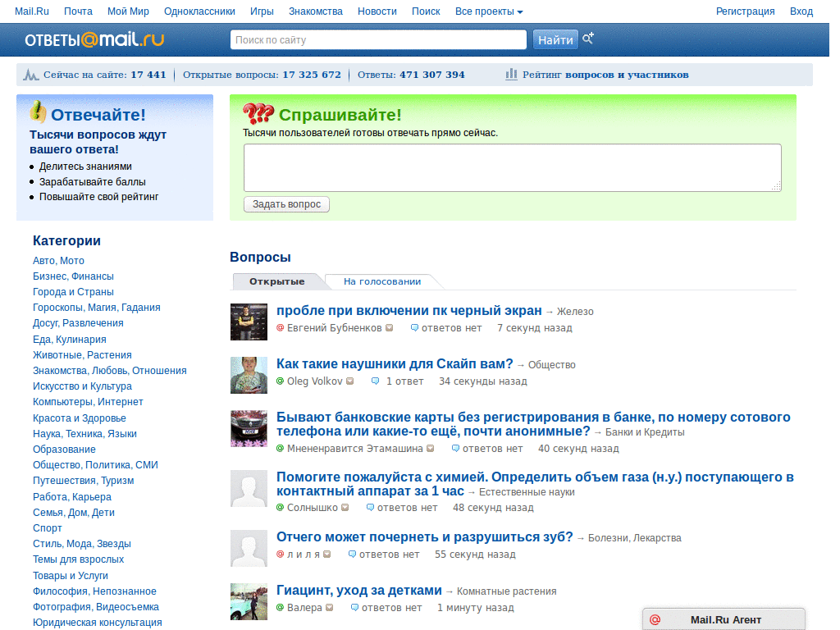Click the @ status icon before Oleg Volkov

pyautogui.click(x=280, y=381)
